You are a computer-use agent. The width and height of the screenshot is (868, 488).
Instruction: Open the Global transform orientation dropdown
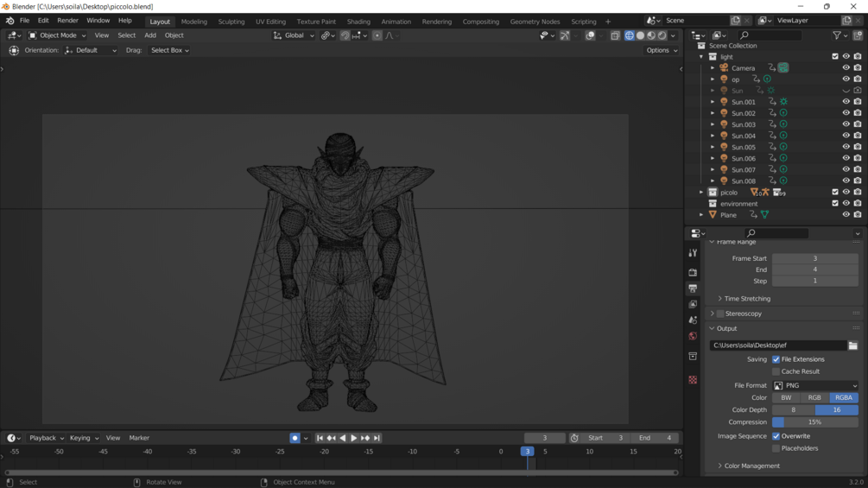pos(294,35)
